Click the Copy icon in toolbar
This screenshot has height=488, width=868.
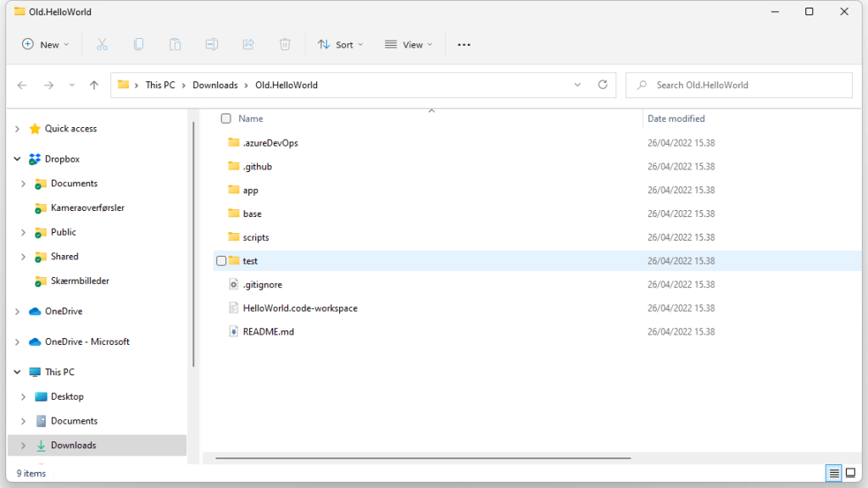point(138,44)
